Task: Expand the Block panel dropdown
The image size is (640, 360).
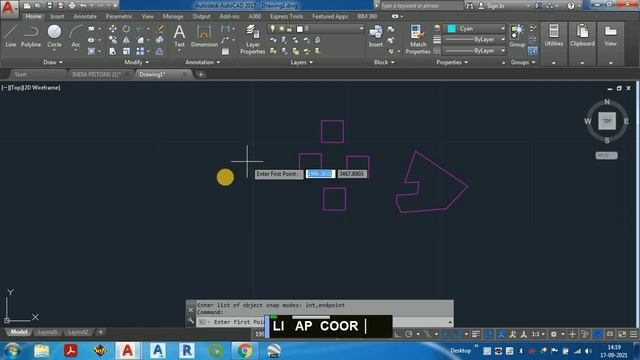Action: click(384, 62)
